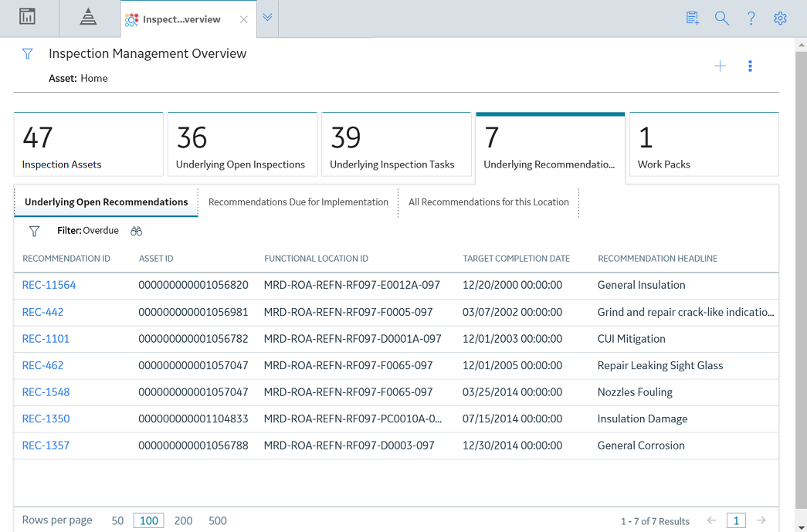Click the page number 1 box
Screen dimensions: 807x532
pyautogui.click(x=736, y=520)
